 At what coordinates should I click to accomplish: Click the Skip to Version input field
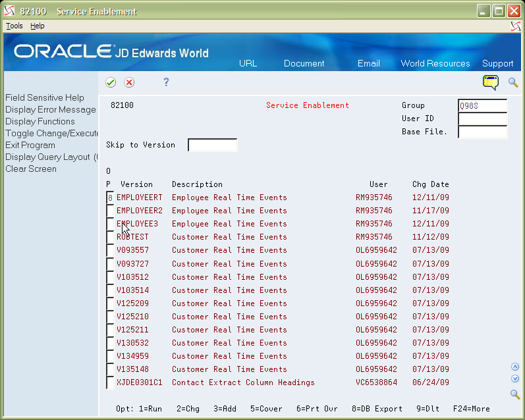point(213,145)
